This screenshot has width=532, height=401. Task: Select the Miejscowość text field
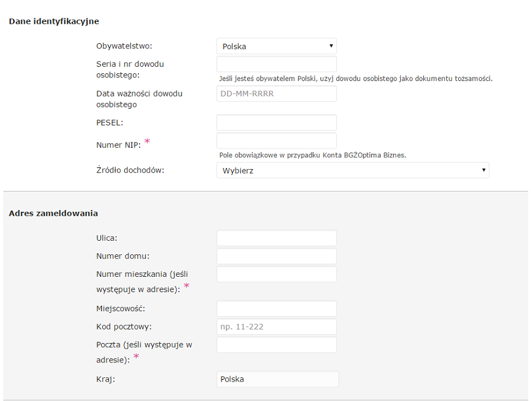point(277,309)
